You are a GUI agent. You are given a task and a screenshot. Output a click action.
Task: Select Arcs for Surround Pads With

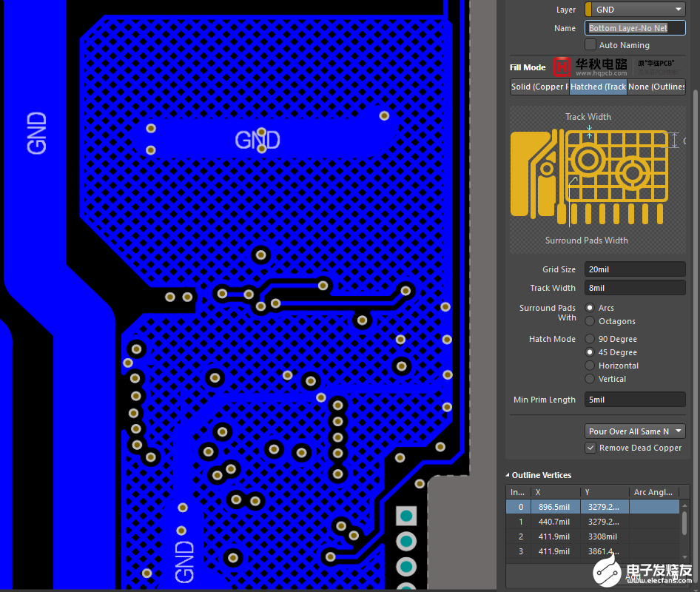pyautogui.click(x=590, y=308)
